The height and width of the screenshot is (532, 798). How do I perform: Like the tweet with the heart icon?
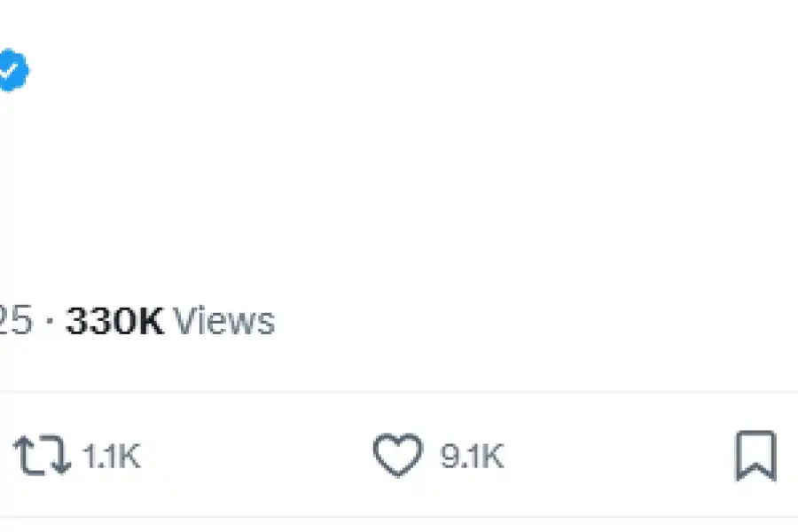click(x=396, y=456)
